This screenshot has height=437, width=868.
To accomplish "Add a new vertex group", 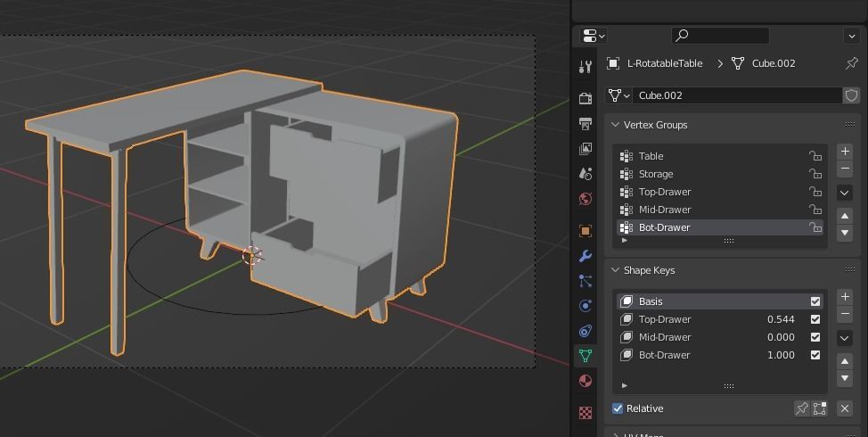I will 845,152.
